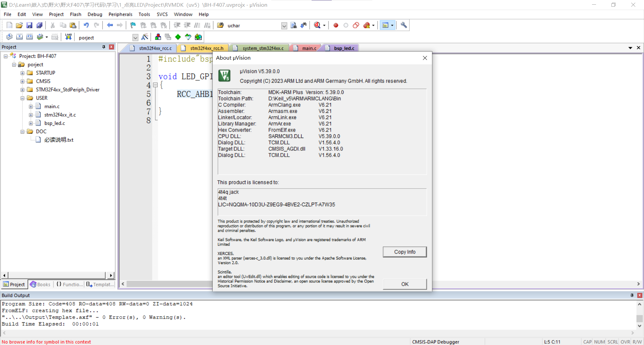Click OK in About dialog
The width and height of the screenshot is (644, 345).
click(x=405, y=284)
